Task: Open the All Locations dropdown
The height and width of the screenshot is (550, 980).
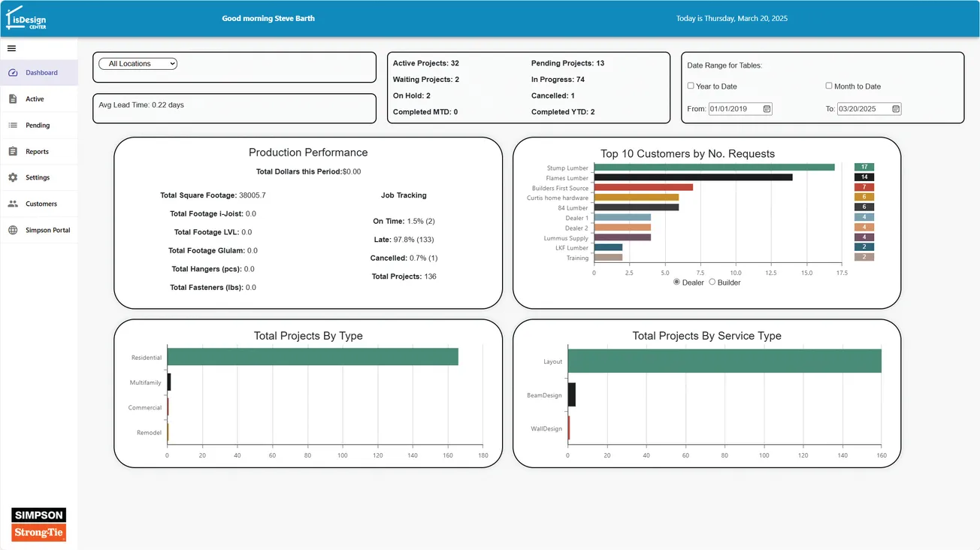Action: 138,63
